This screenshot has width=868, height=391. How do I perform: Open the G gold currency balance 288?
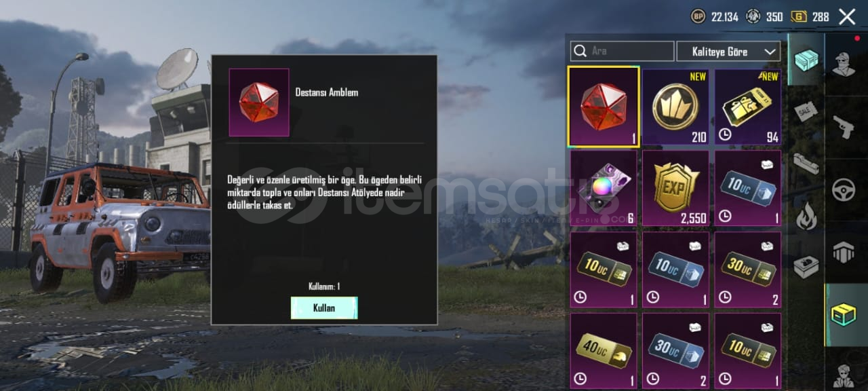click(x=810, y=16)
